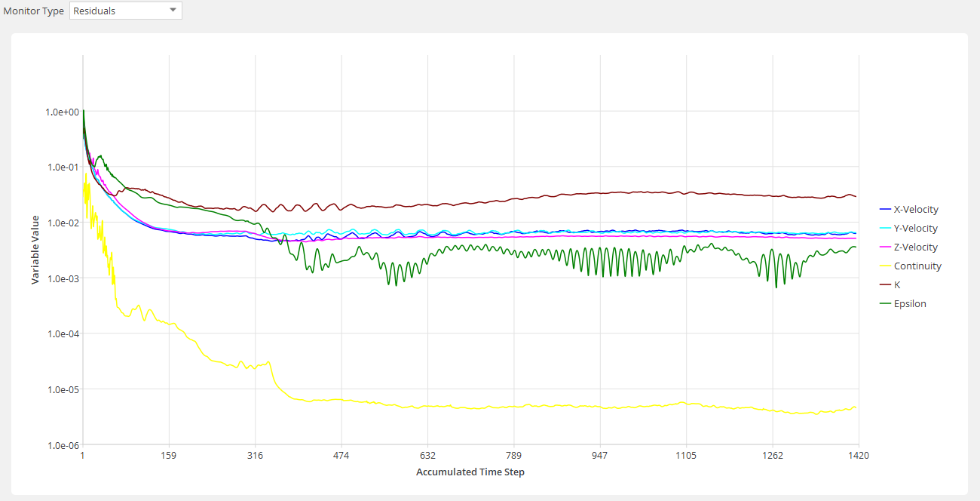The height and width of the screenshot is (501, 980).
Task: Toggle X-Velocity series in the legend
Action: pos(909,209)
